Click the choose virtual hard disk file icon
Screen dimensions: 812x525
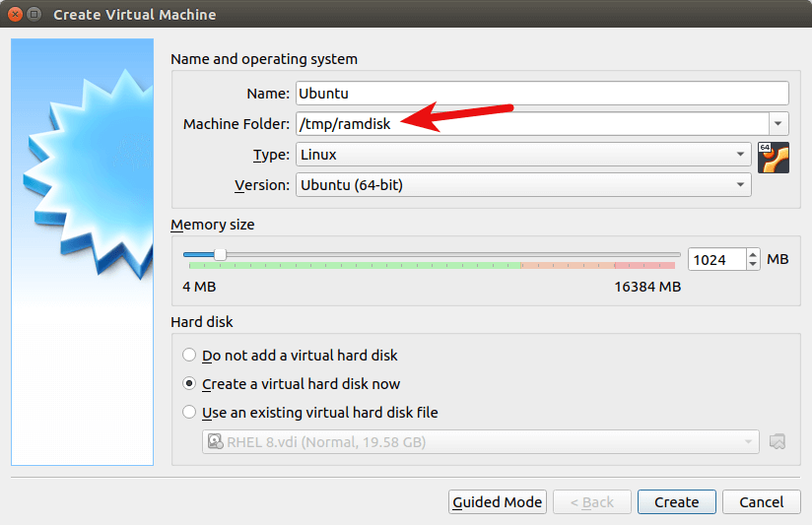(778, 441)
